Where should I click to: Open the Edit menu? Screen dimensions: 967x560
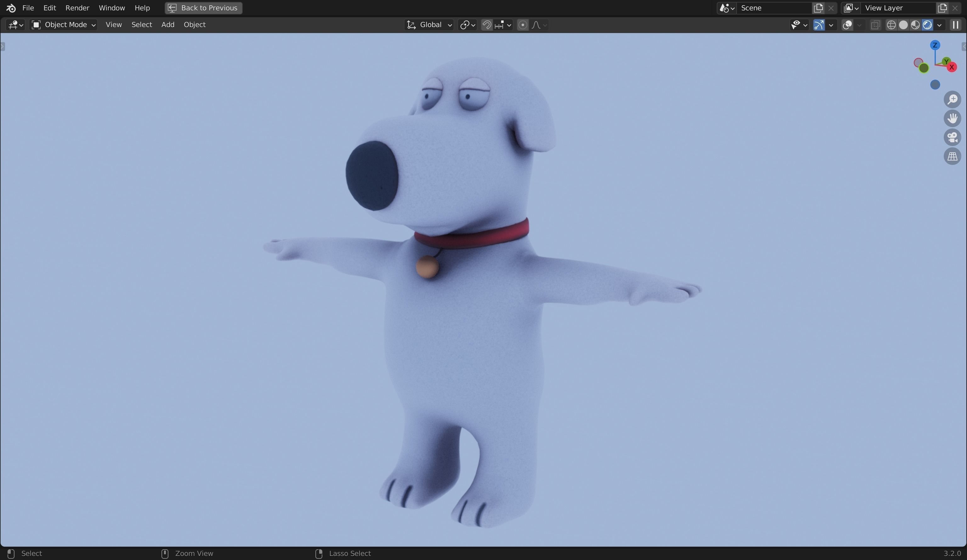point(49,8)
